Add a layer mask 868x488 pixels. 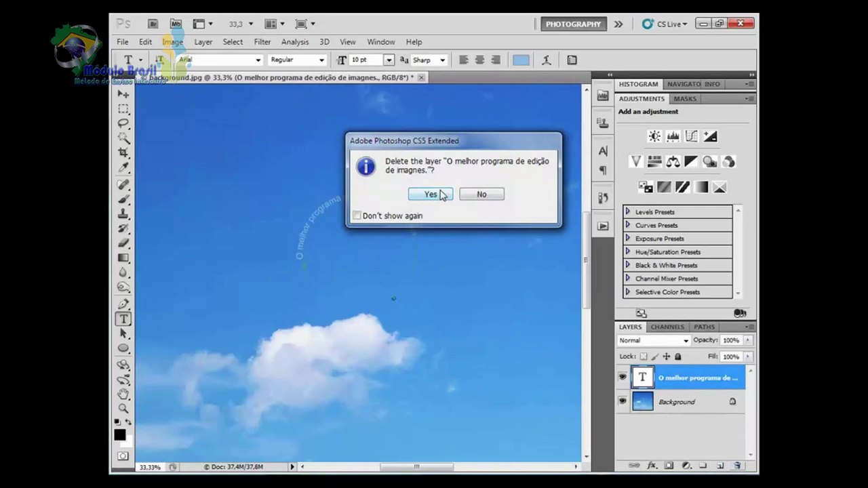pos(669,466)
